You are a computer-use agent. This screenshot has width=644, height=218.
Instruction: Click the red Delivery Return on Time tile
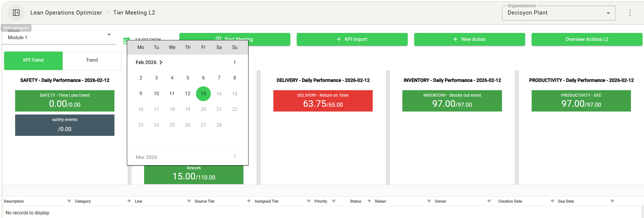(323, 101)
